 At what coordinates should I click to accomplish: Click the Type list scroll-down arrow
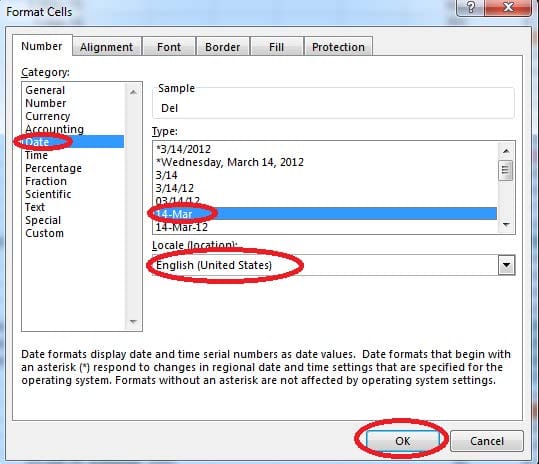coord(506,224)
